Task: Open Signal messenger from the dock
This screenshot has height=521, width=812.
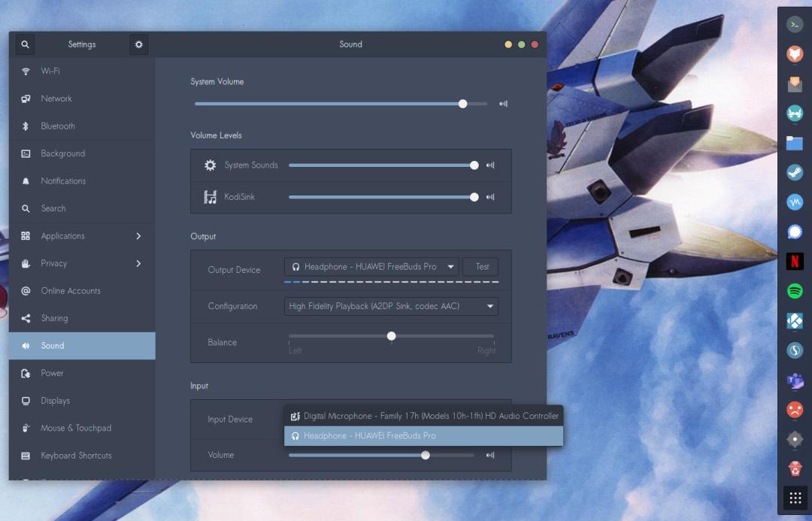Action: 795,232
